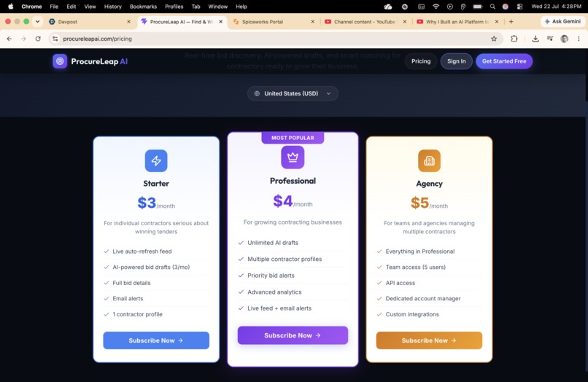The image size is (588, 382).
Task: Open the media controls toolbar icon
Action: 550,39
